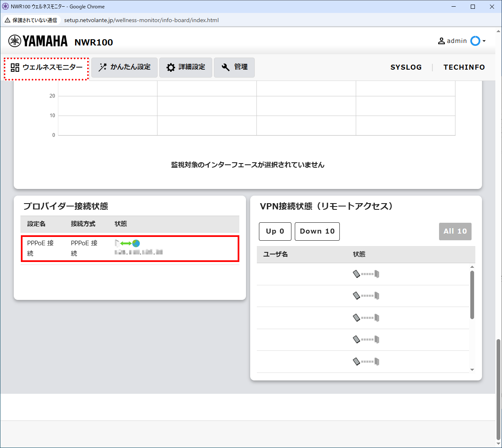Click the 管理 wrench icon
The width and height of the screenshot is (502, 448).
click(x=225, y=67)
